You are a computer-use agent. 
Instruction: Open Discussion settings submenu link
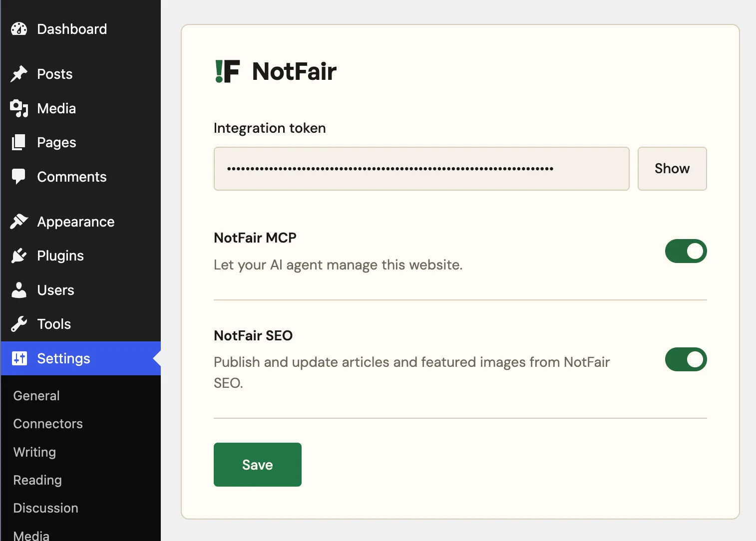coord(45,508)
